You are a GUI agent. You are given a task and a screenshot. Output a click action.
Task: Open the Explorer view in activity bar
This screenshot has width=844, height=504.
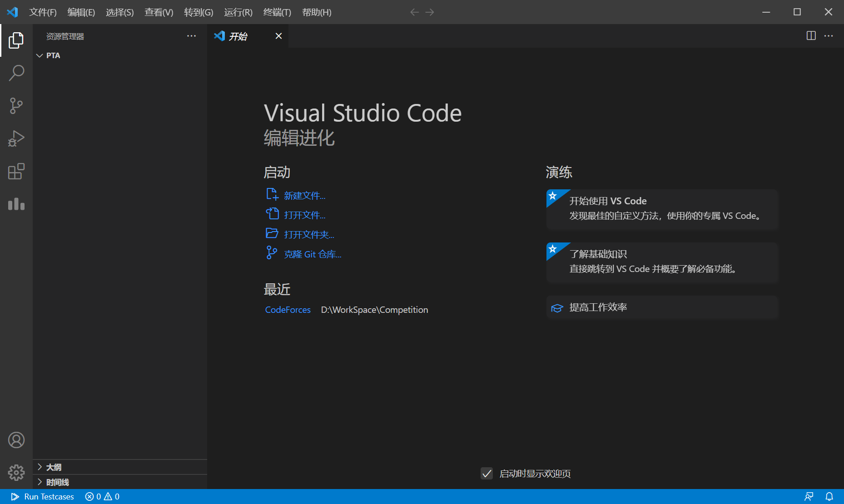[16, 40]
